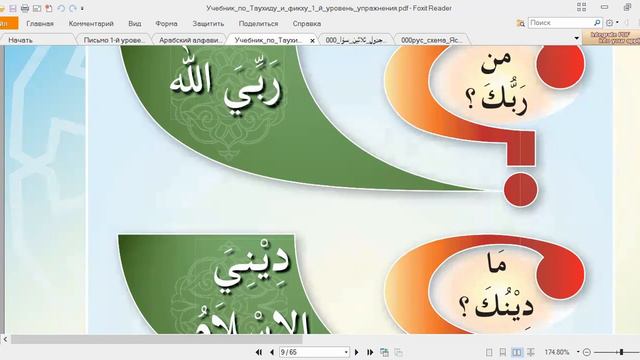
Task: Click the magnifier icon in search box
Action: pyautogui.click(x=597, y=23)
